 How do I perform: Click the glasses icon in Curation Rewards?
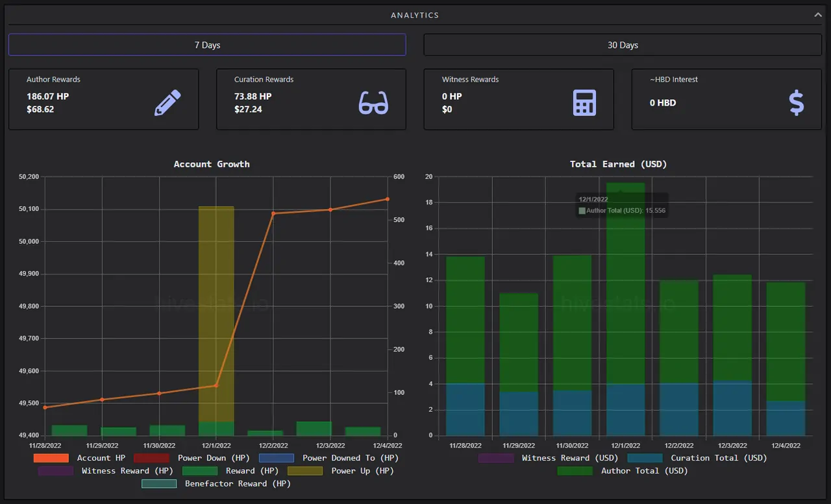coord(373,103)
